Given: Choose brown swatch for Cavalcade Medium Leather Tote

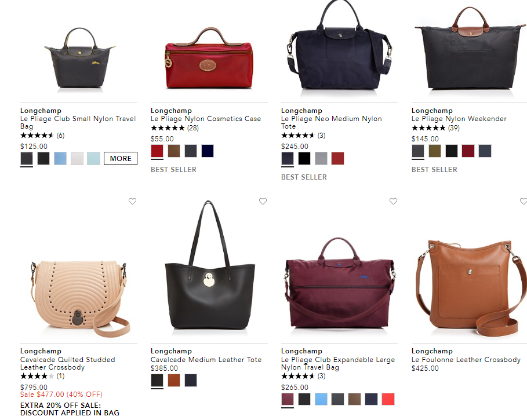Looking at the screenshot, I should tap(174, 381).
